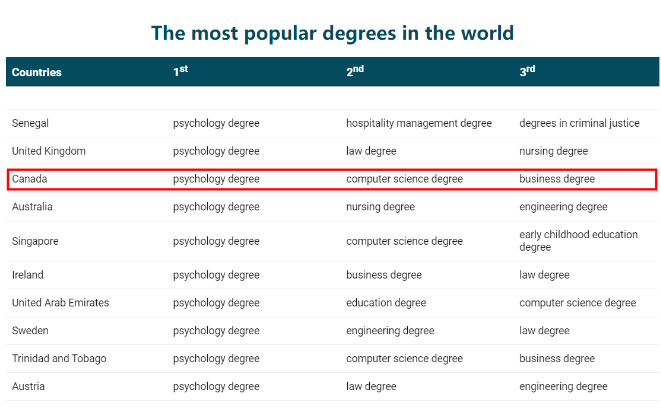Select the United Kingdom's nursing degree cell
The height and width of the screenshot is (408, 661).
tap(553, 151)
